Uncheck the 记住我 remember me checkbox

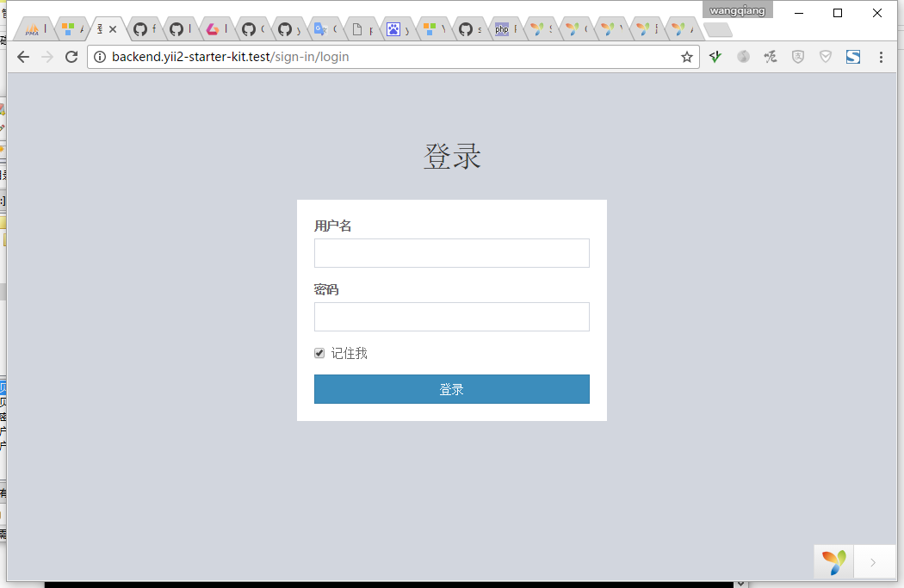[x=319, y=353]
